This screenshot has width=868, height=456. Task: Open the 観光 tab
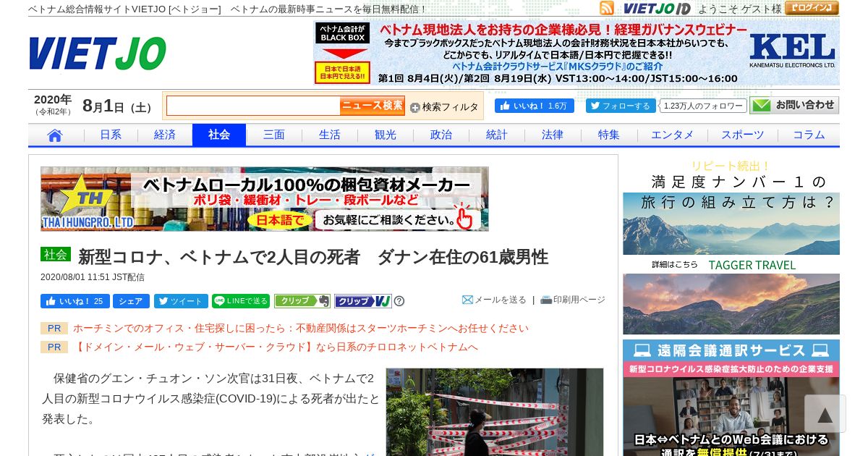coord(386,135)
